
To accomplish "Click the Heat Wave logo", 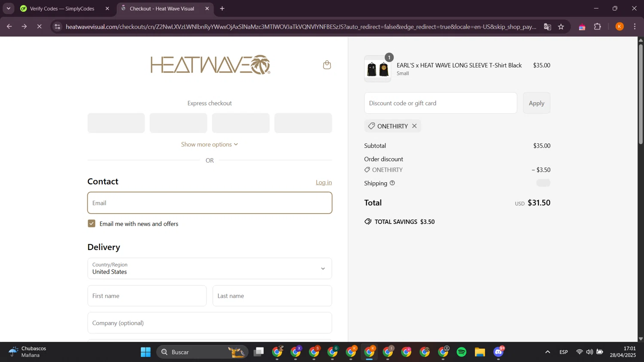I will pos(210,65).
